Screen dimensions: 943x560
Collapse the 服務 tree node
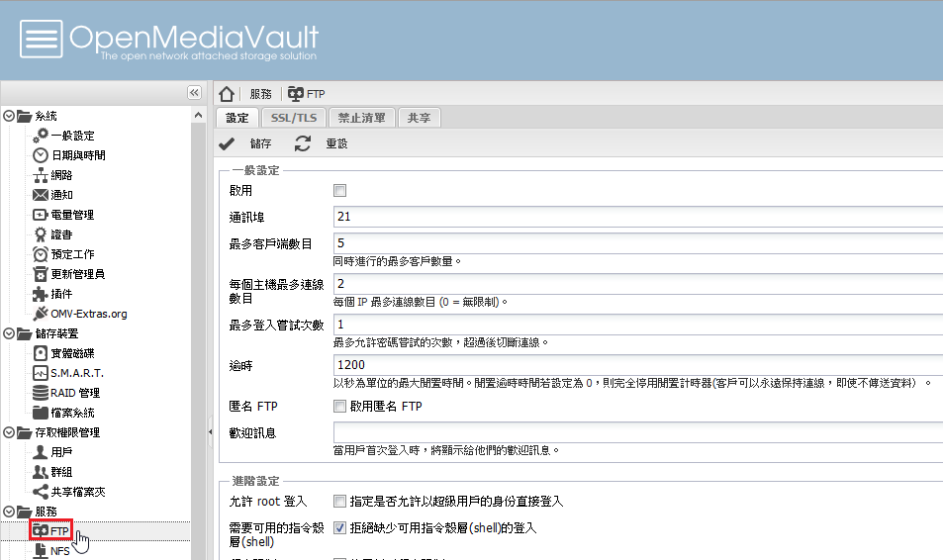tap(9, 512)
